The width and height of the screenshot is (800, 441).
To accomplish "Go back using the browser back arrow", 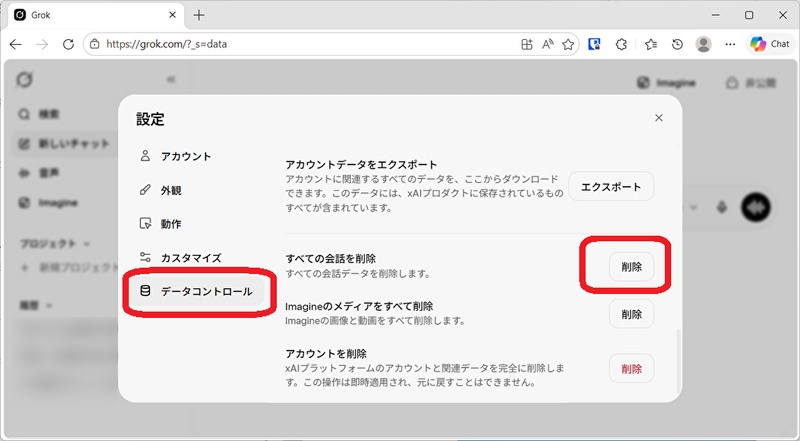I will pyautogui.click(x=16, y=44).
